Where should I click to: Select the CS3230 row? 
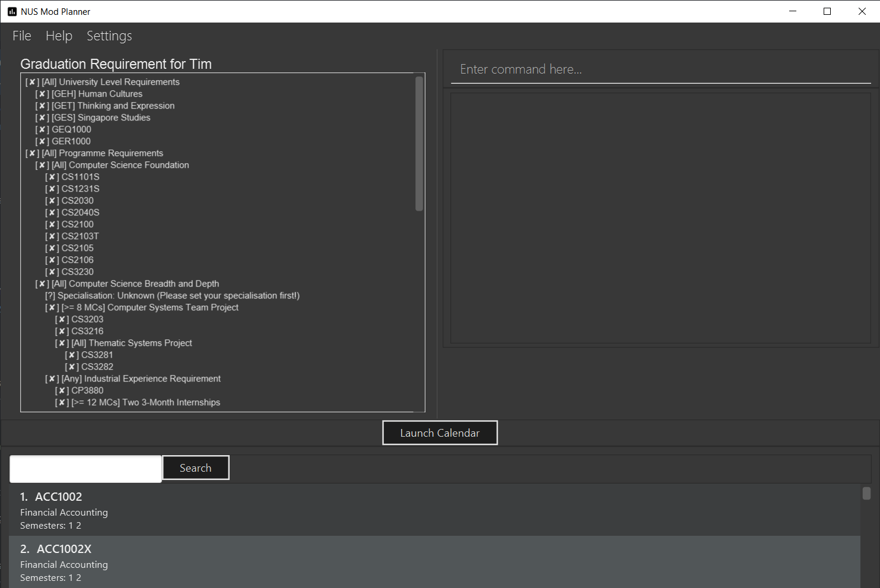(69, 272)
